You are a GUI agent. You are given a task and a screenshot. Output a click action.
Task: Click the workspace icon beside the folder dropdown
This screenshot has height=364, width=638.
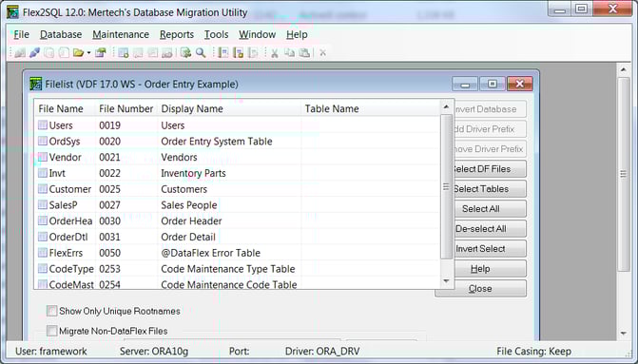(101, 53)
